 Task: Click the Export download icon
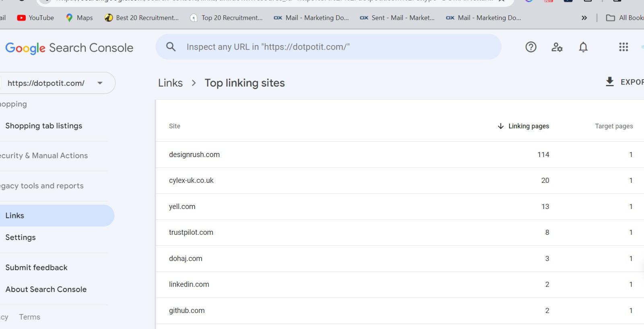(x=610, y=82)
